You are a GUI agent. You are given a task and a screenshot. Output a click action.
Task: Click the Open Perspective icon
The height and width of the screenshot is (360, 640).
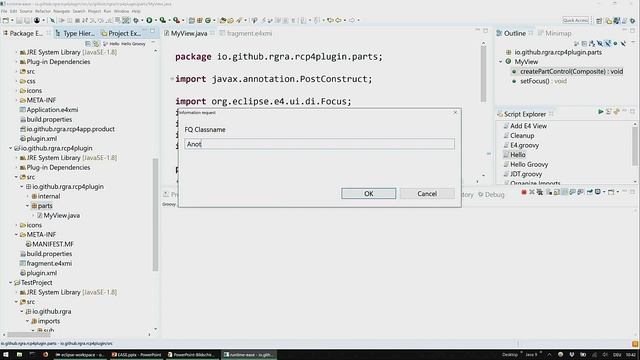point(599,20)
